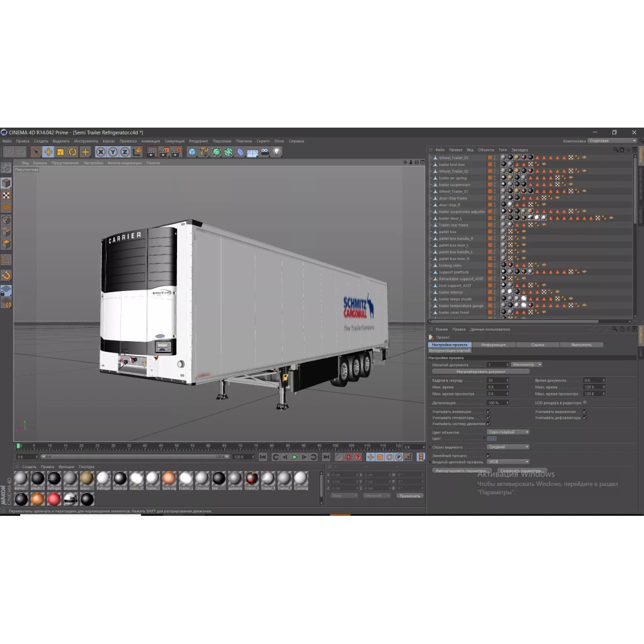Click the green NURBS generator icon
Screen dimensions: 644x644
coord(216,152)
